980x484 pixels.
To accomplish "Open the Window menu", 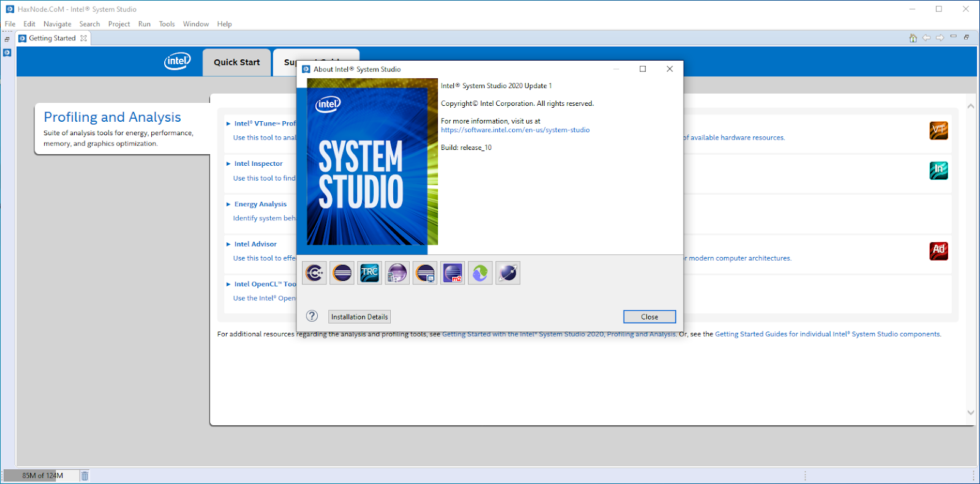I will pos(196,24).
